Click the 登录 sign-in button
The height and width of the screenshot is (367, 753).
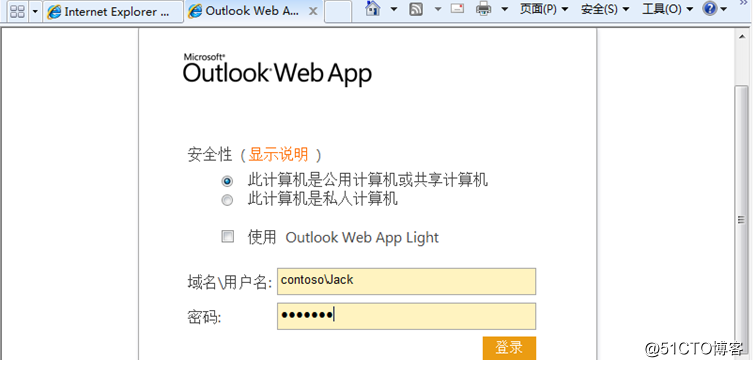[x=509, y=348]
